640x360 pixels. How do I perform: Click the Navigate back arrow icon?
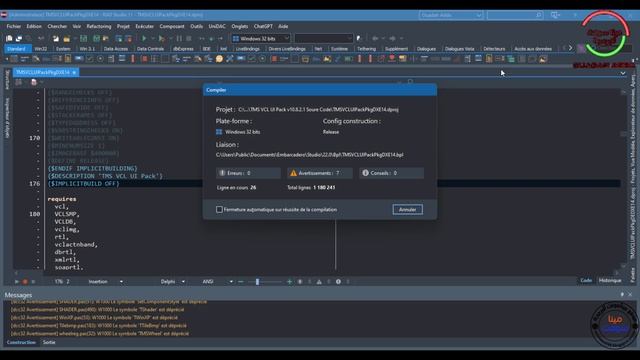pyautogui.click(x=375, y=38)
